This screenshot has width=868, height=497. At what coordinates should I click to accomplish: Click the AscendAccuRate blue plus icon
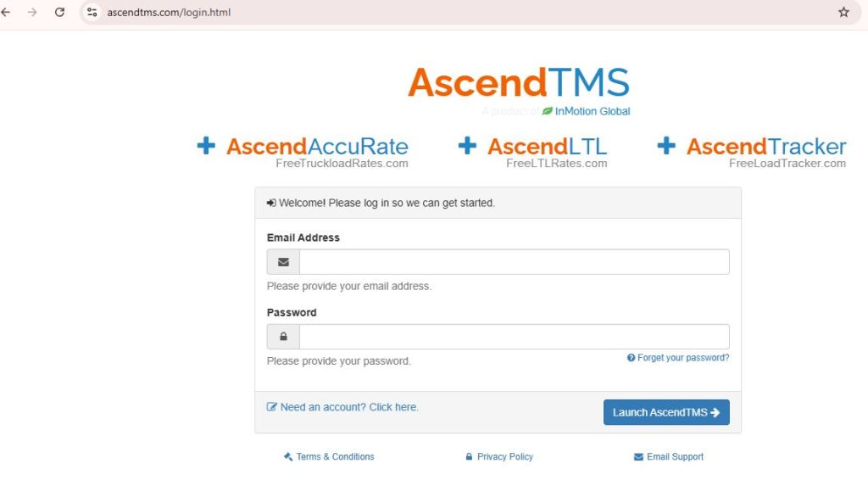click(206, 146)
